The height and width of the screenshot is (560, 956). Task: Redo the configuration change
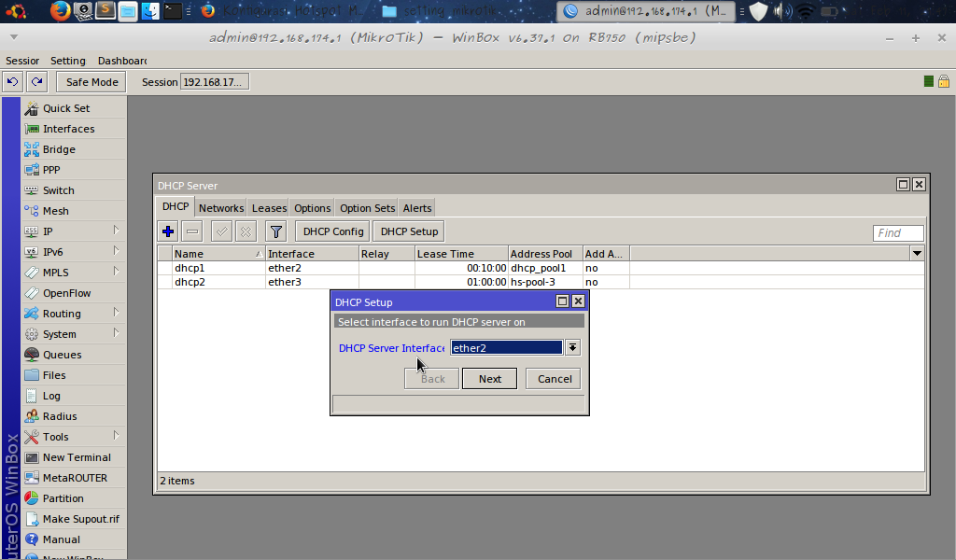(x=36, y=81)
